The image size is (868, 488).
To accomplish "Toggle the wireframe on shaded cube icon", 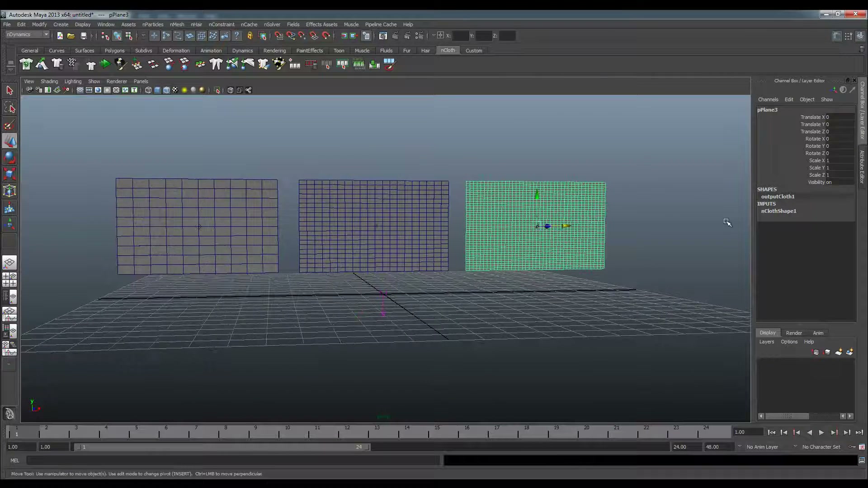I will point(166,90).
